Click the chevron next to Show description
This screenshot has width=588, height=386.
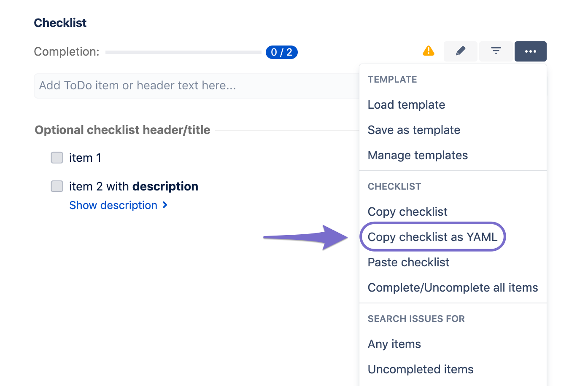pyautogui.click(x=165, y=205)
